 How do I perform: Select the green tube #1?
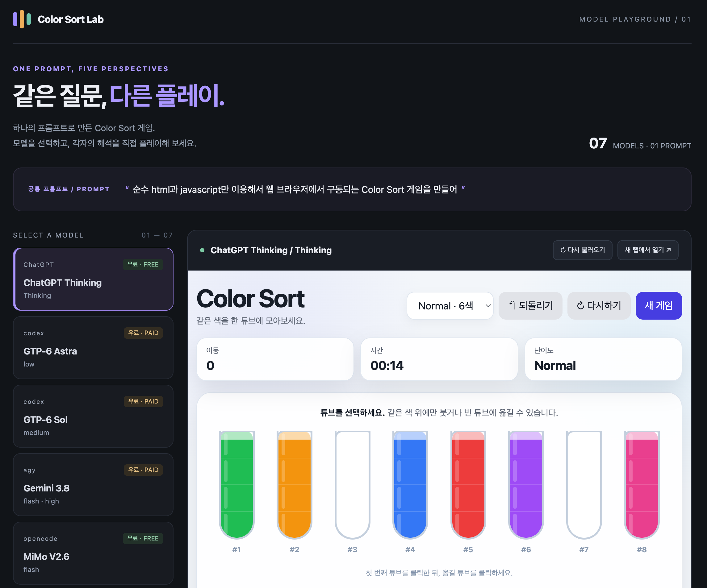237,485
